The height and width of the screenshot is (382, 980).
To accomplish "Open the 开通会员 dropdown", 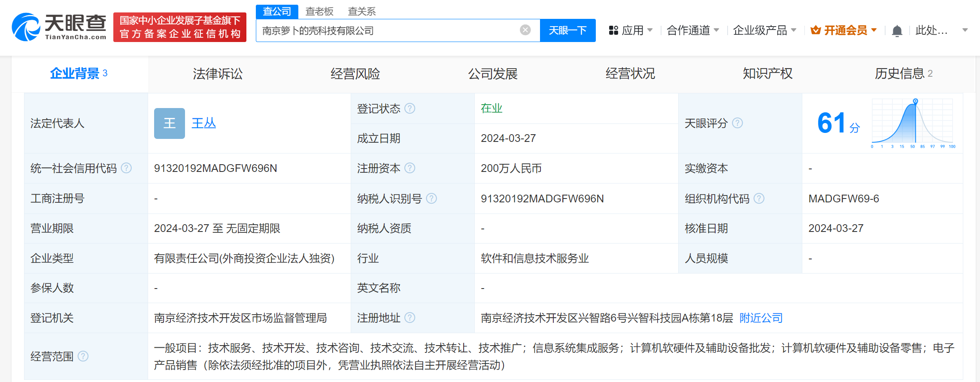I will click(843, 30).
